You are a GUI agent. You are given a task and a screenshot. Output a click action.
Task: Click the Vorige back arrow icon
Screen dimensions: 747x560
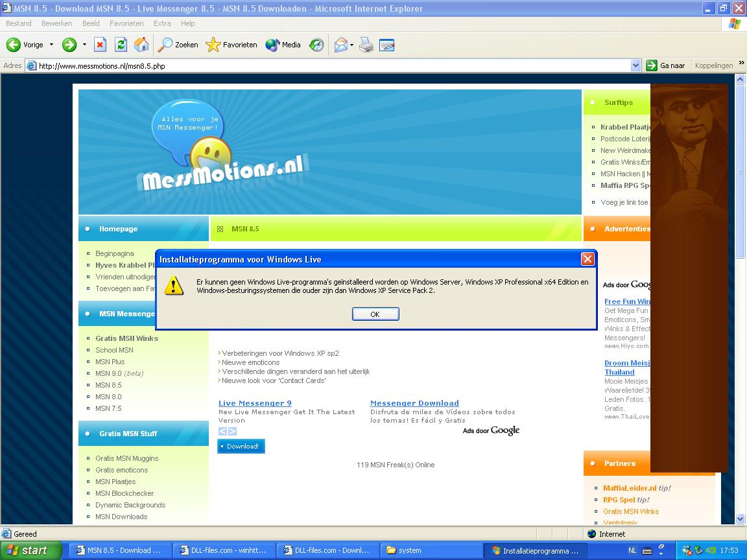[14, 45]
